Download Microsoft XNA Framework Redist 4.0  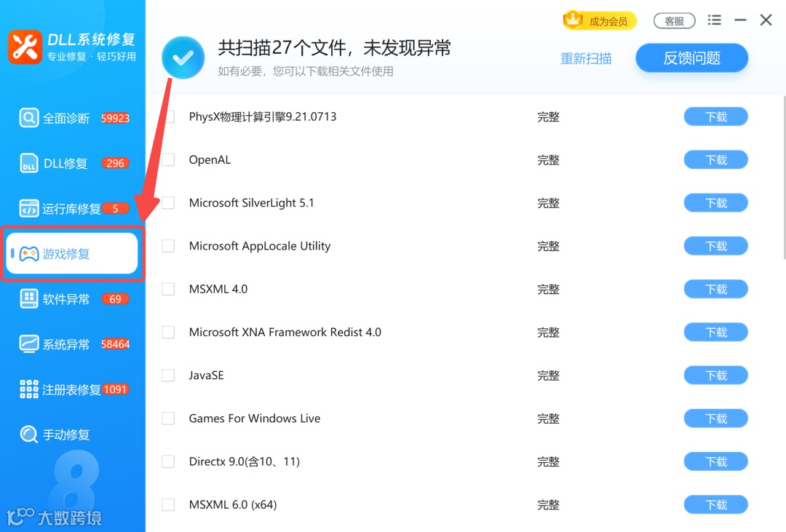click(716, 333)
